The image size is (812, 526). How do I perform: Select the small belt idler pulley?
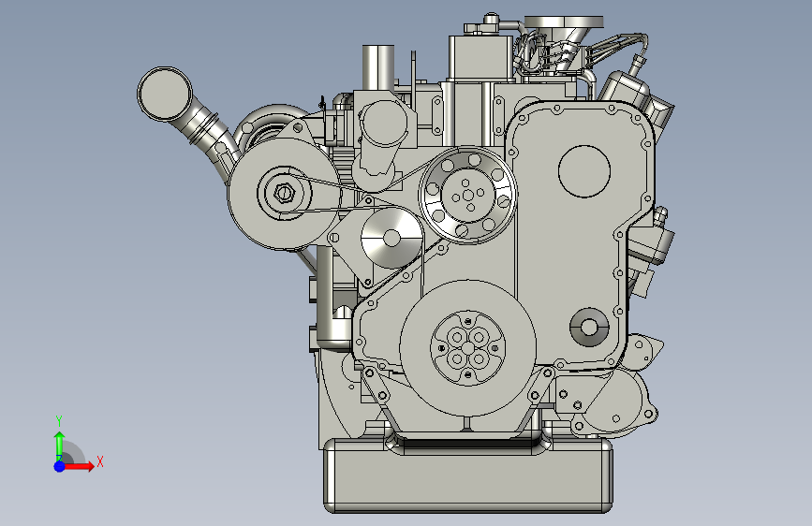391,238
